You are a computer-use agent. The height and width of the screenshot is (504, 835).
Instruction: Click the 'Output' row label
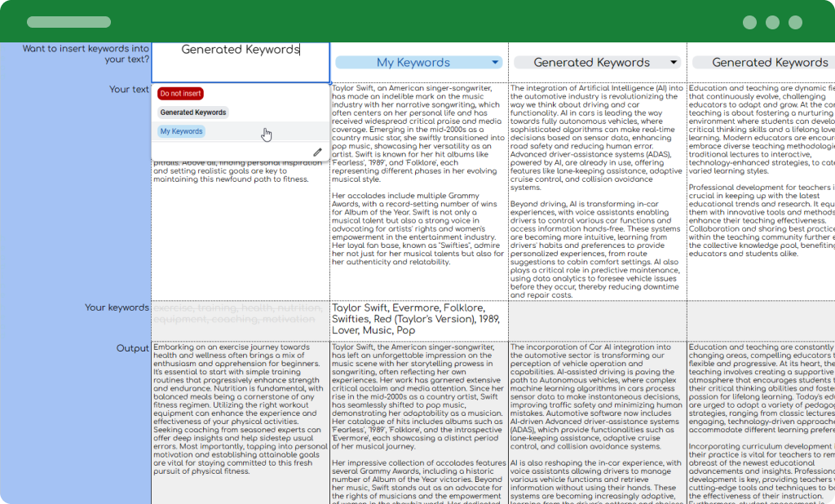133,348
